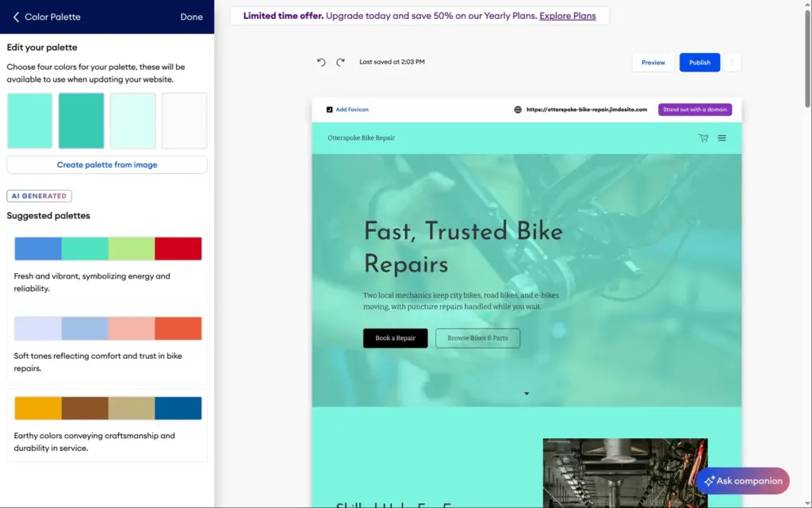Click the Edit your palette heading
Viewport: 812px width, 508px height.
tap(42, 47)
